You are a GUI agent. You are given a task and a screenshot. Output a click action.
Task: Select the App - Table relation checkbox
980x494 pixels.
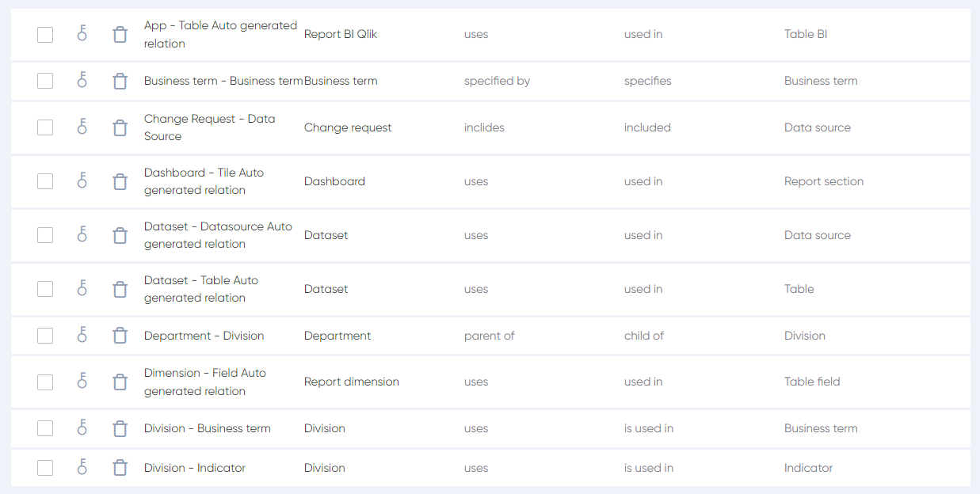click(45, 34)
